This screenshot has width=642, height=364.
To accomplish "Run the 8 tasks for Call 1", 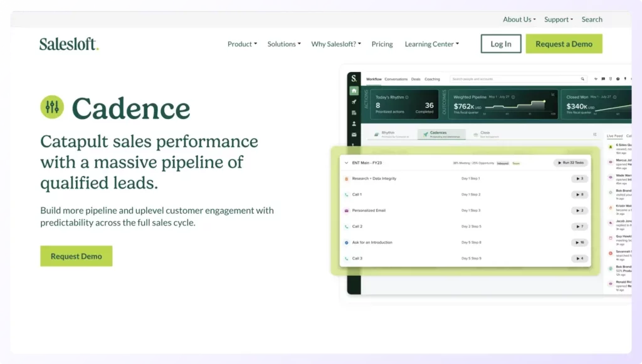I will click(x=579, y=195).
